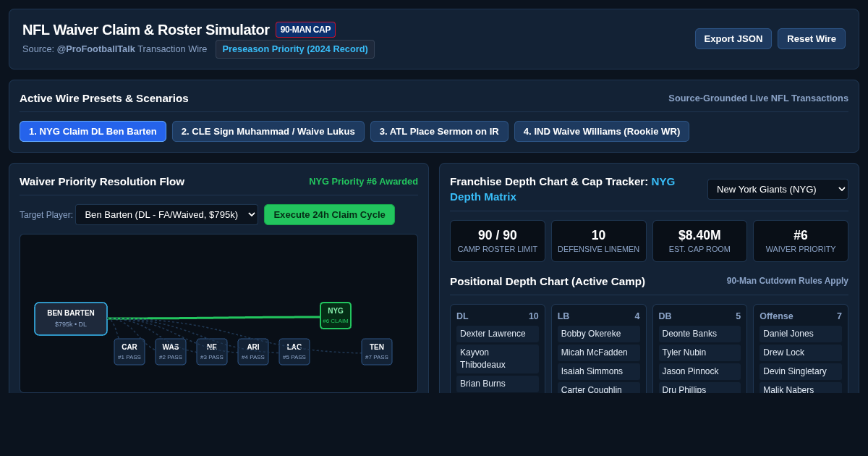Click the 90-Man Cutdown Rules Apply note
This screenshot has height=456, width=868.
pyautogui.click(x=788, y=281)
